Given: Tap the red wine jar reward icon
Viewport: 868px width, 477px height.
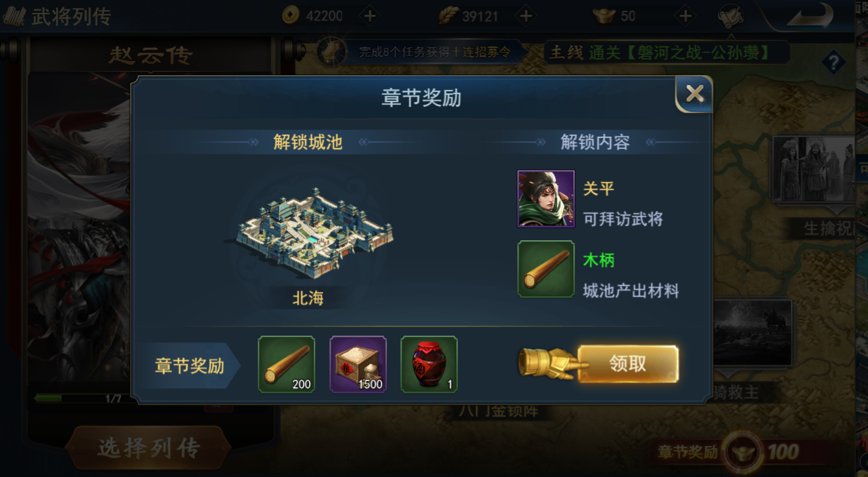Looking at the screenshot, I should pyautogui.click(x=429, y=364).
